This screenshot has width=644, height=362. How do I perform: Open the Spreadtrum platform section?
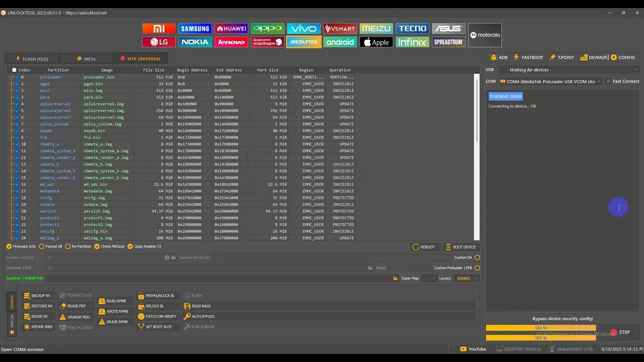449,42
